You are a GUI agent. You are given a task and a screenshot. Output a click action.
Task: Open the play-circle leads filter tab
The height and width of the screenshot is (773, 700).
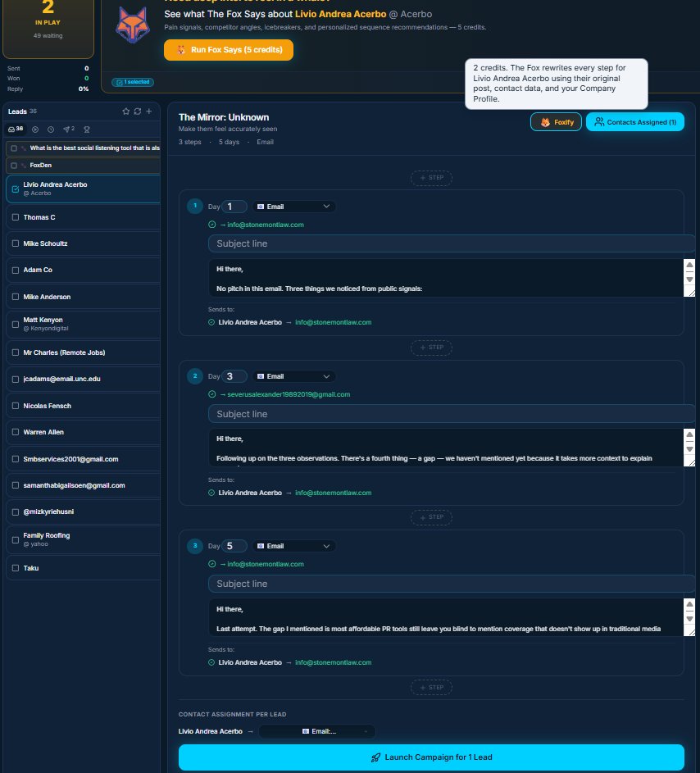[x=35, y=129]
